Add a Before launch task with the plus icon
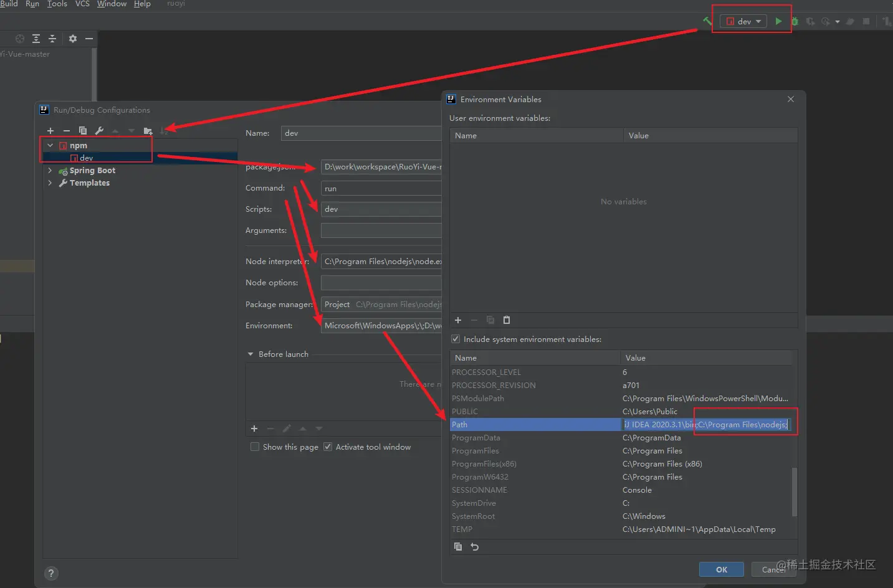 [x=254, y=429]
